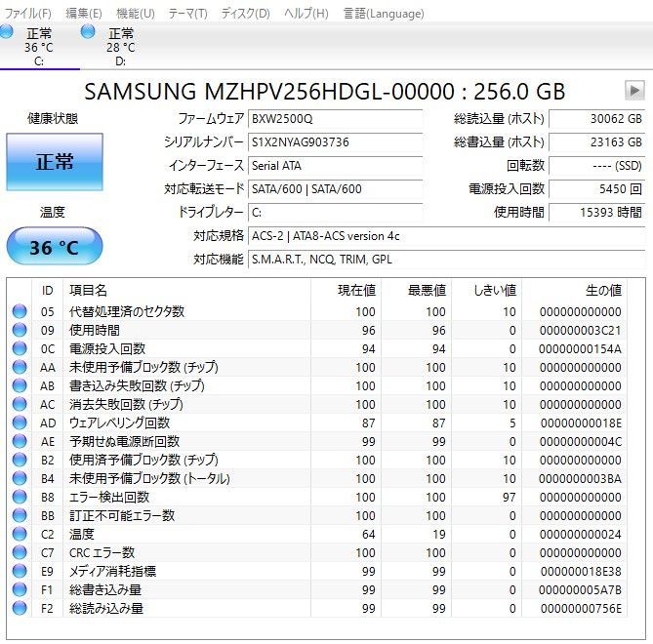Open the 編集(E) menu

[x=84, y=14]
